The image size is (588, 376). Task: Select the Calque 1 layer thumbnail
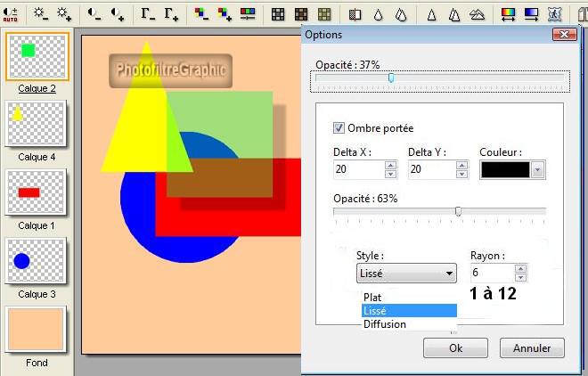(x=36, y=192)
